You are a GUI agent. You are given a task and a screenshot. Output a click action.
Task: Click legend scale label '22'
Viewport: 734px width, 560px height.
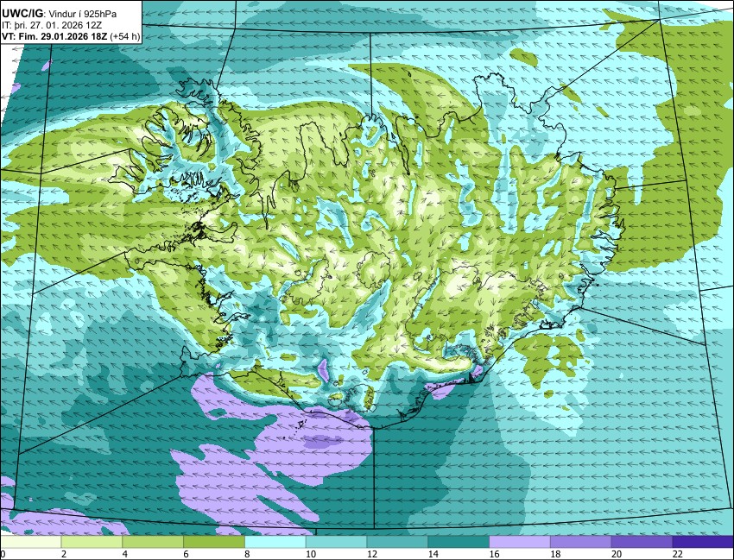click(x=678, y=554)
